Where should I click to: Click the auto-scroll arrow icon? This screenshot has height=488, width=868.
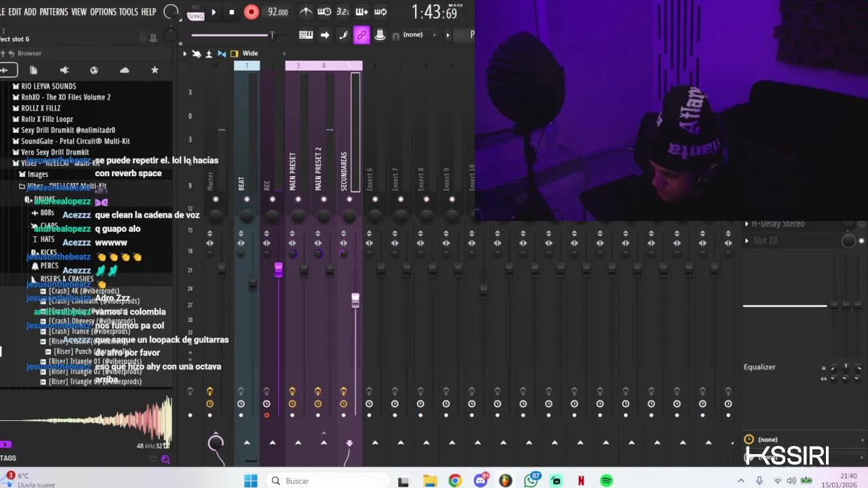[325, 35]
